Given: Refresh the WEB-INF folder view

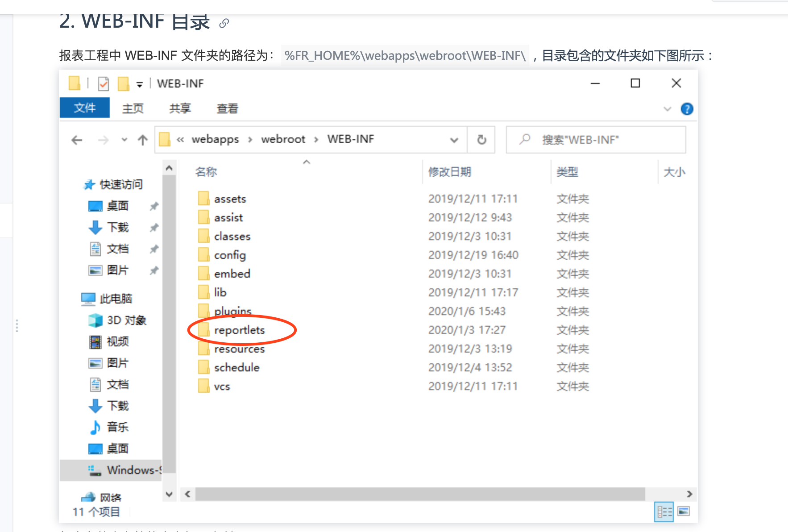Looking at the screenshot, I should tap(481, 140).
